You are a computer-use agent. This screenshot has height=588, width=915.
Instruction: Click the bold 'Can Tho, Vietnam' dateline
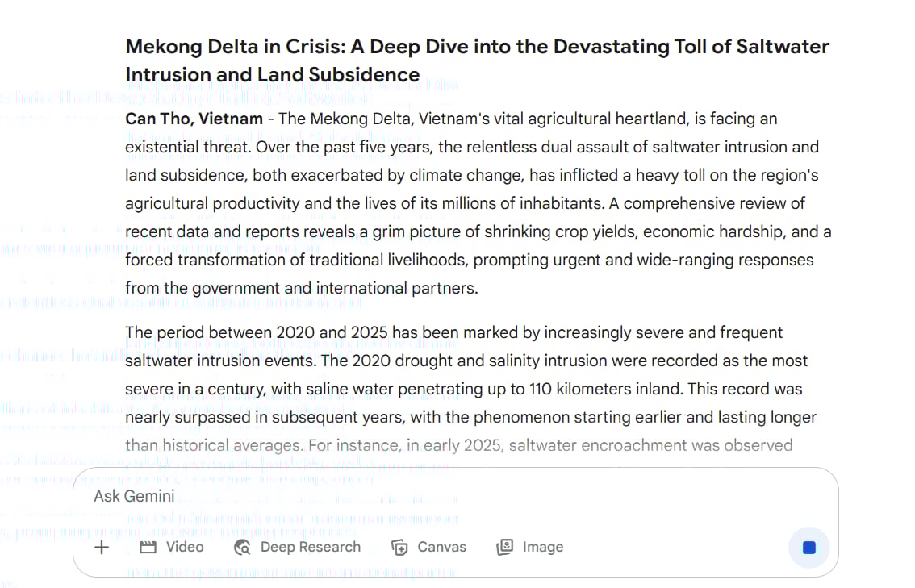click(x=194, y=119)
